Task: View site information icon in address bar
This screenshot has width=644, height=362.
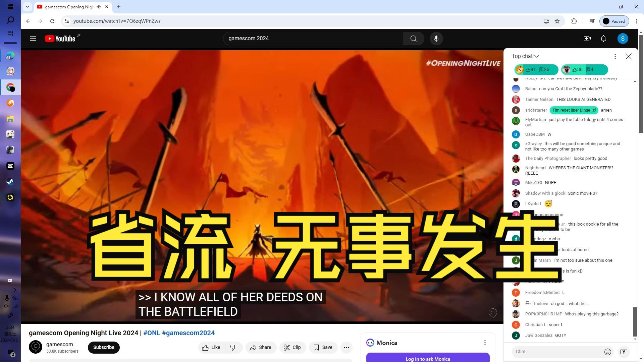Action: [x=67, y=21]
